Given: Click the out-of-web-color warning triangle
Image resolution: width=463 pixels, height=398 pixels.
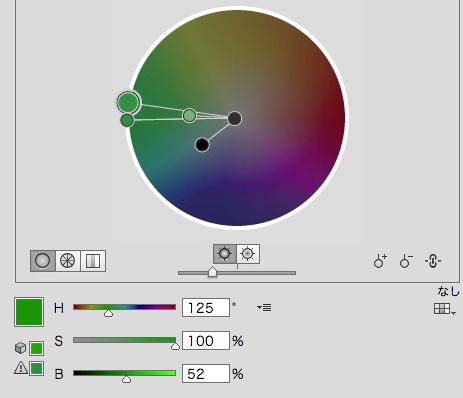Looking at the screenshot, I should coord(21,368).
